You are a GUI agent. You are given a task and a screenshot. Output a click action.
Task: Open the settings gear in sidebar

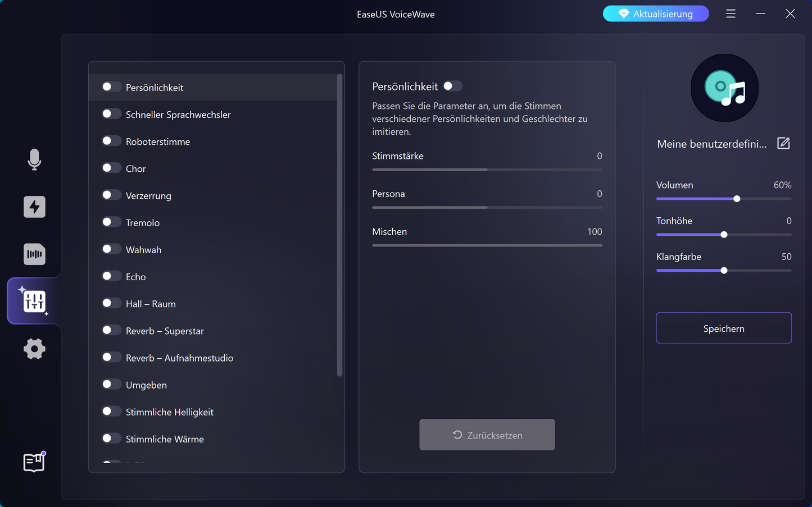tap(34, 349)
